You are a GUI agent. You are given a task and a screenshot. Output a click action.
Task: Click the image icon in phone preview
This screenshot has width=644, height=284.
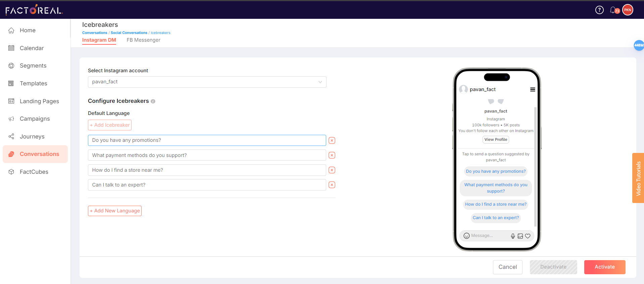[x=520, y=236]
